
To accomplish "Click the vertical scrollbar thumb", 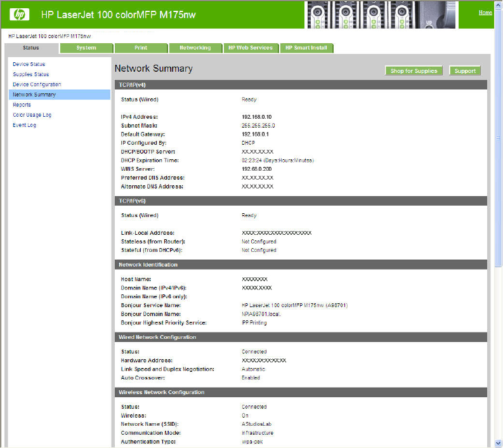I will (498, 138).
